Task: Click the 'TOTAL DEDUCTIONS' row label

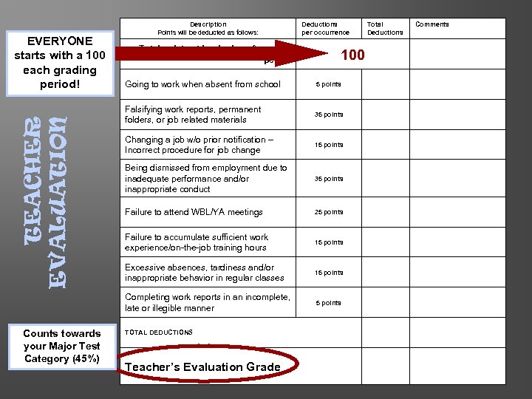Action: click(158, 332)
